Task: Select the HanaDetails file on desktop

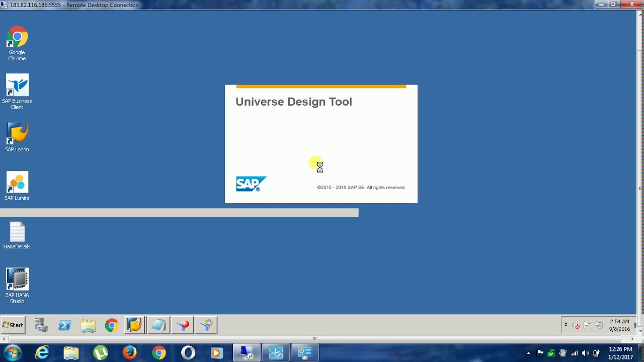Action: [x=17, y=235]
